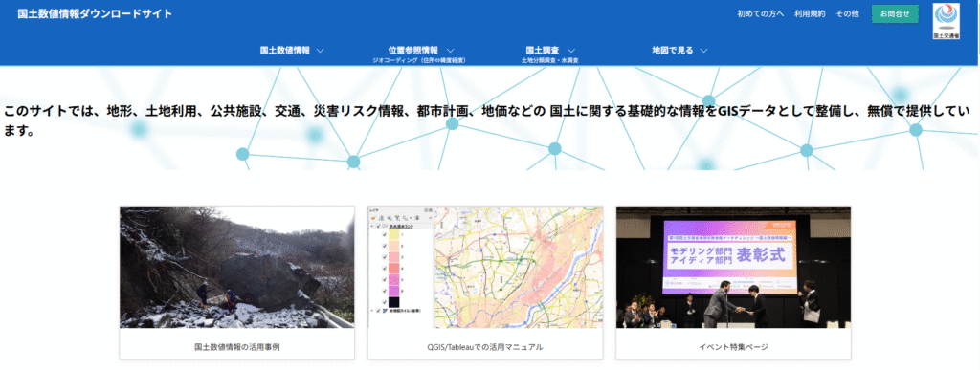The height and width of the screenshot is (370, 980).
Task: Open the 初めての方へ link
Action: click(x=761, y=13)
